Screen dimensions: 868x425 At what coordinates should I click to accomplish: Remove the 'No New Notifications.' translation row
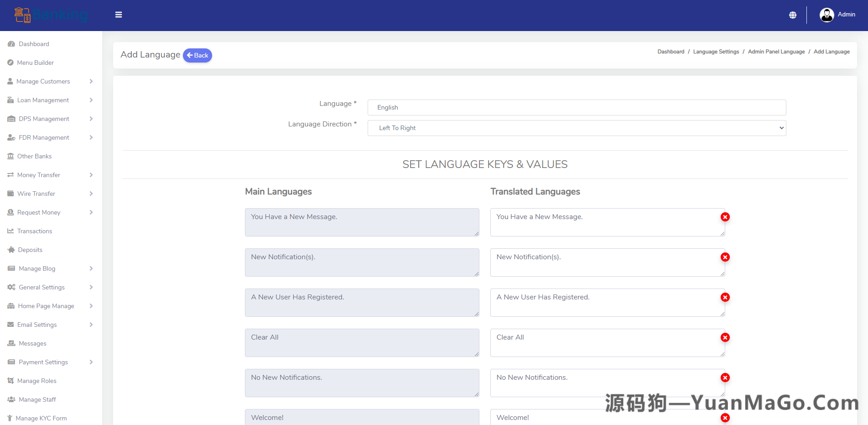click(725, 378)
